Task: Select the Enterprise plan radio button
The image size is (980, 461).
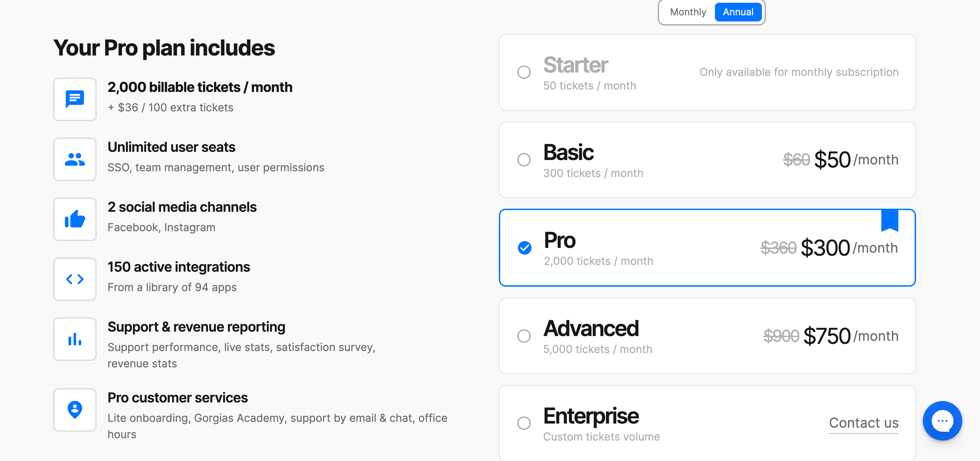Action: (x=524, y=423)
